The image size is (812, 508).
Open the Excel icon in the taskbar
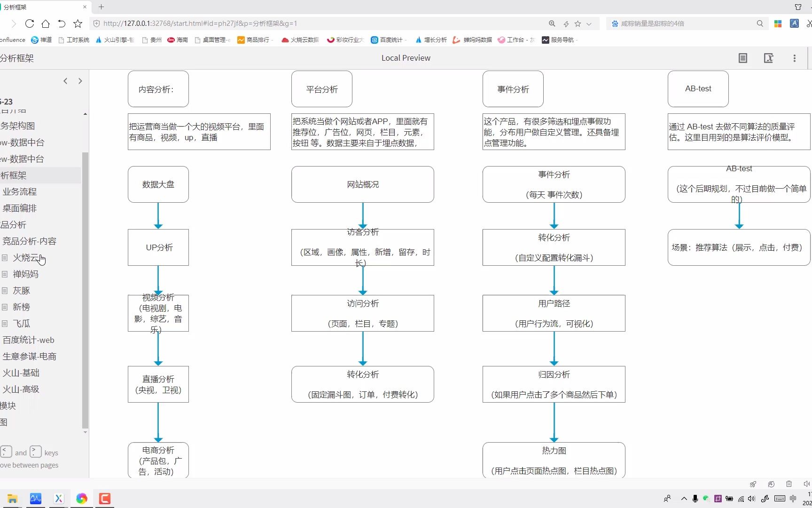59,499
